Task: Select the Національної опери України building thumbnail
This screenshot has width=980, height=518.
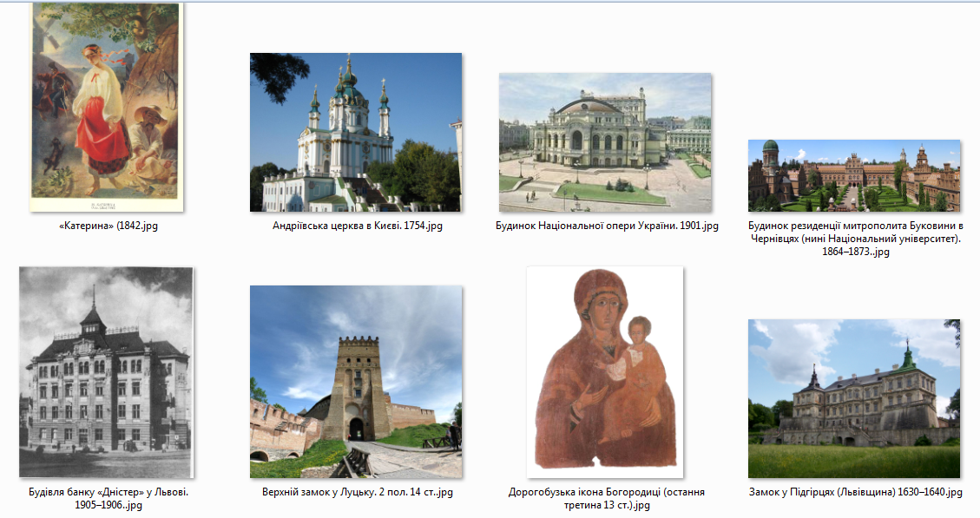Action: 605,142
